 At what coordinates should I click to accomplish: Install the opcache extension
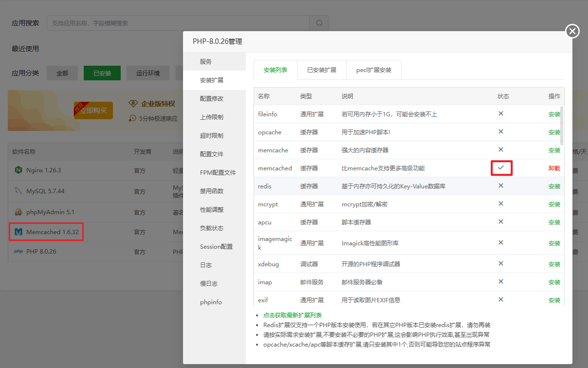[x=554, y=132]
